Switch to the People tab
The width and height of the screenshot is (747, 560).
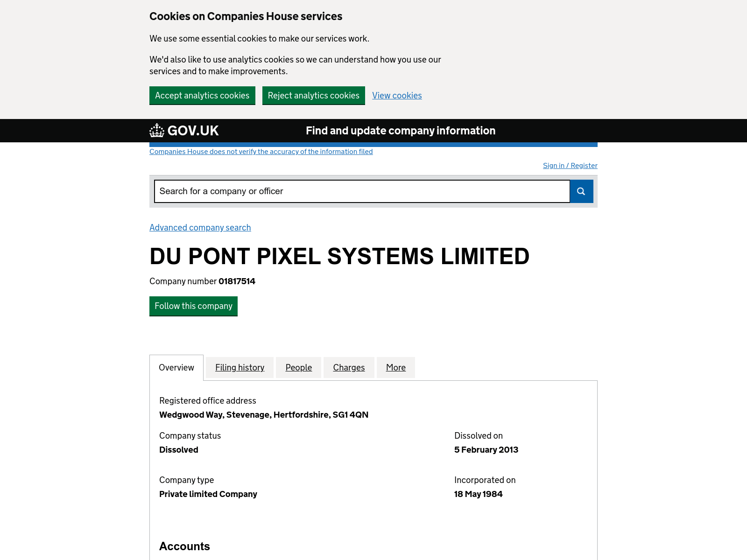[x=299, y=368]
